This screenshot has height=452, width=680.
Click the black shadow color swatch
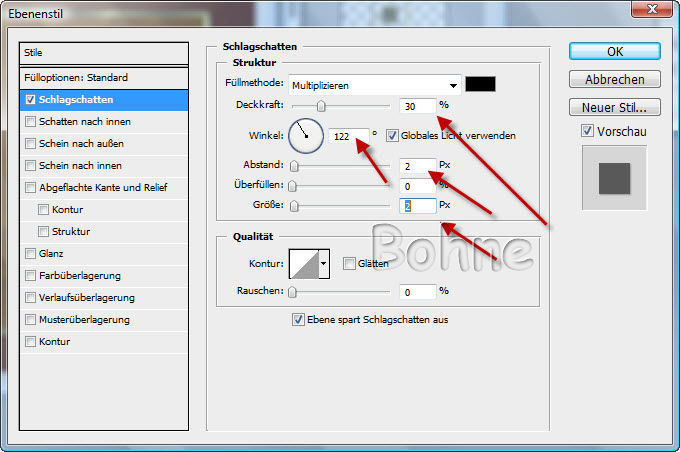481,85
